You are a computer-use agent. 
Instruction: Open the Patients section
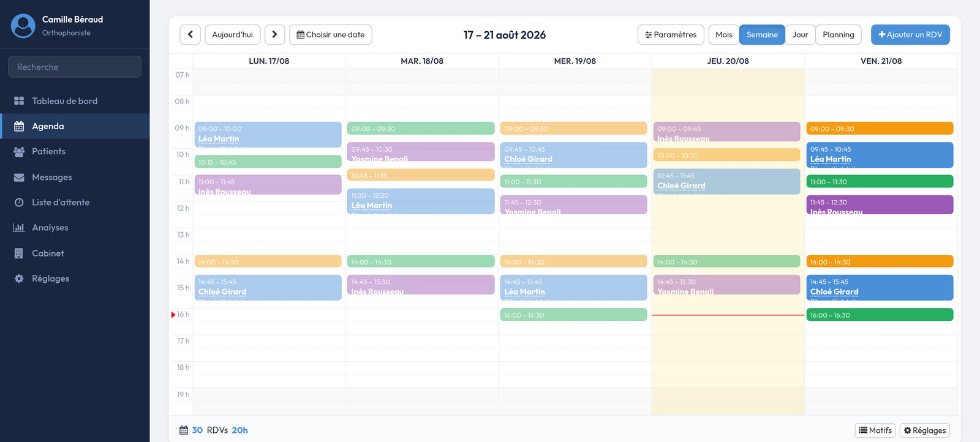75,151
